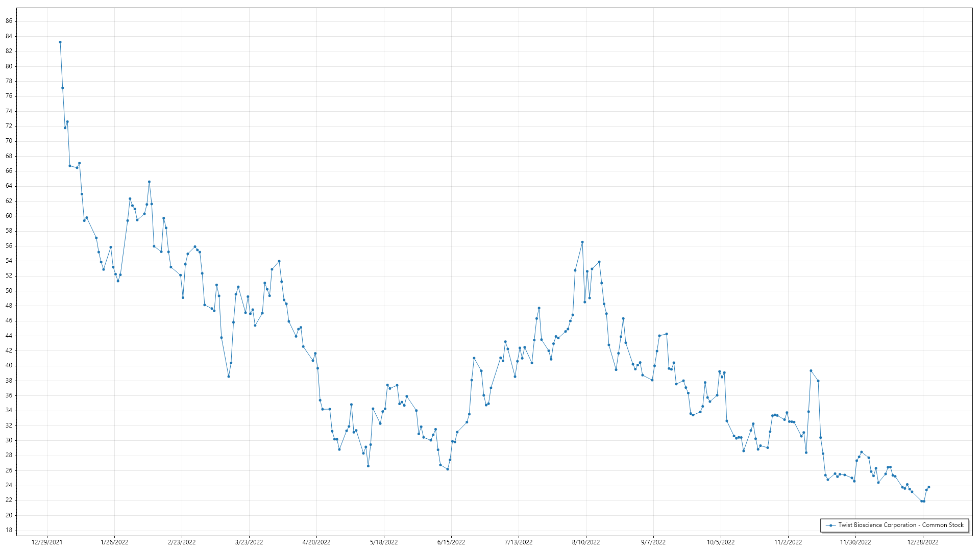Image resolution: width=980 pixels, height=551 pixels.
Task: Click the August peak point near 56.5
Action: coord(582,242)
